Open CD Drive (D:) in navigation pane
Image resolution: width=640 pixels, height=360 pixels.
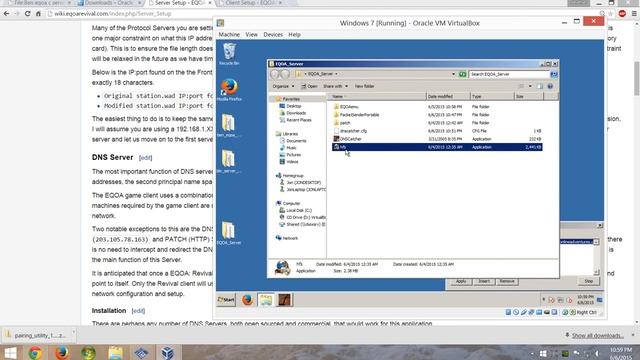click(x=305, y=217)
